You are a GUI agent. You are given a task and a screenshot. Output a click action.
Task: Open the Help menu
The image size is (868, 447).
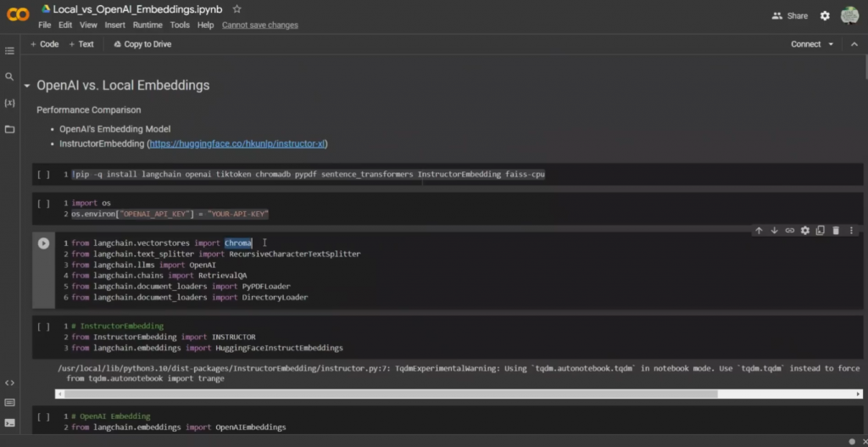click(205, 25)
